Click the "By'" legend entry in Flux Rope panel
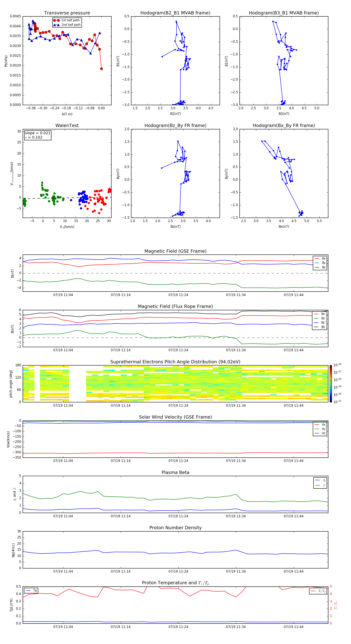This screenshot has width=351, height=644. 320,318
